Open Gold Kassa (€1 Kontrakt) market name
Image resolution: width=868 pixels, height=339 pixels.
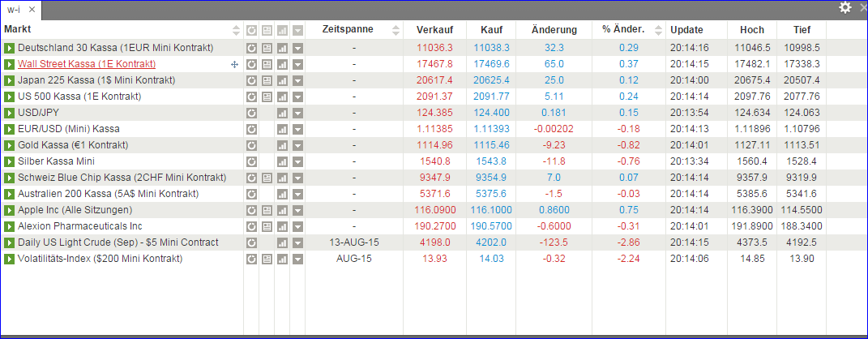(x=73, y=146)
